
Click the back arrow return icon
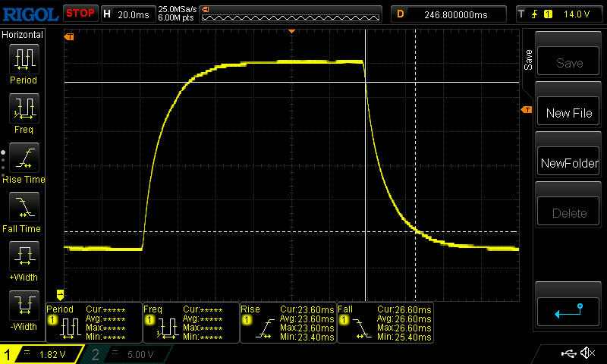pos(568,310)
